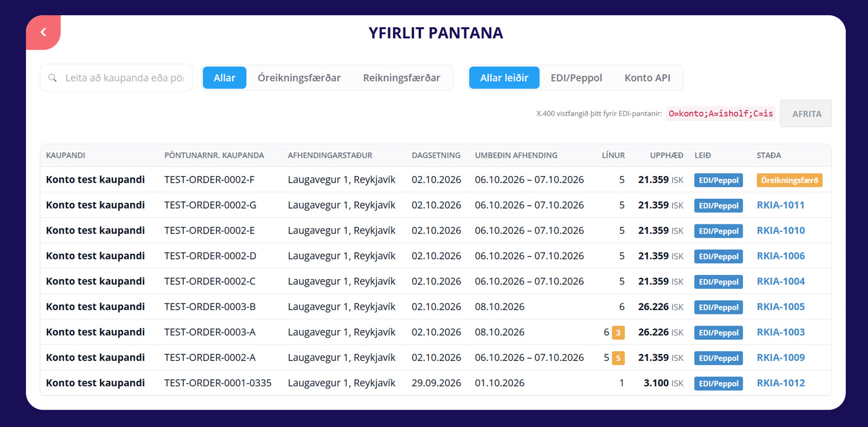This screenshot has height=427, width=868.
Task: Click the magnifier icon in the search box
Action: (x=53, y=78)
